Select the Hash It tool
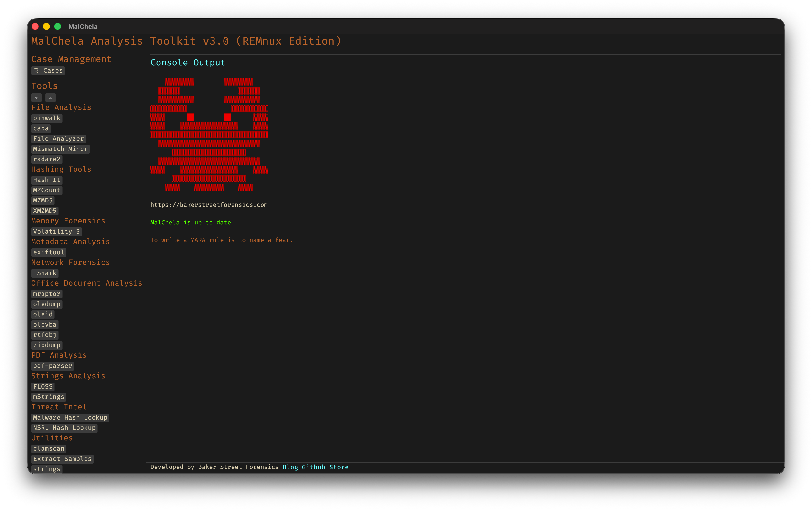 (47, 180)
